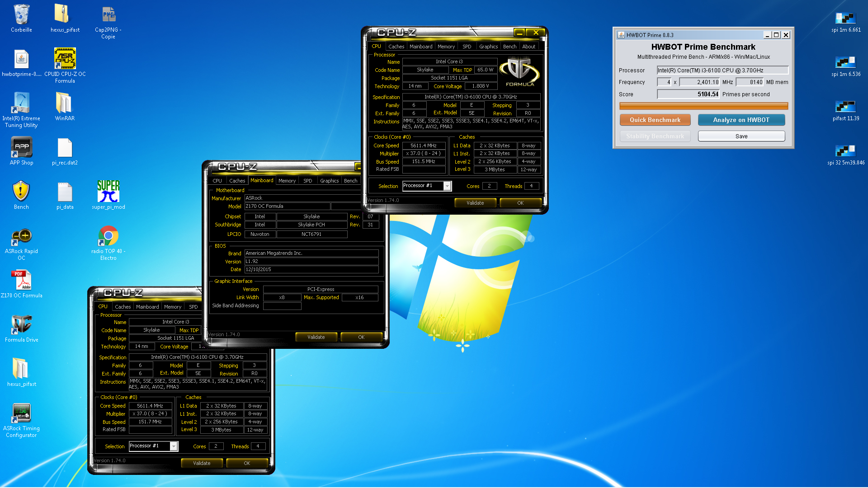Select Graphics tab in middle CPU-Z window

pyautogui.click(x=329, y=181)
